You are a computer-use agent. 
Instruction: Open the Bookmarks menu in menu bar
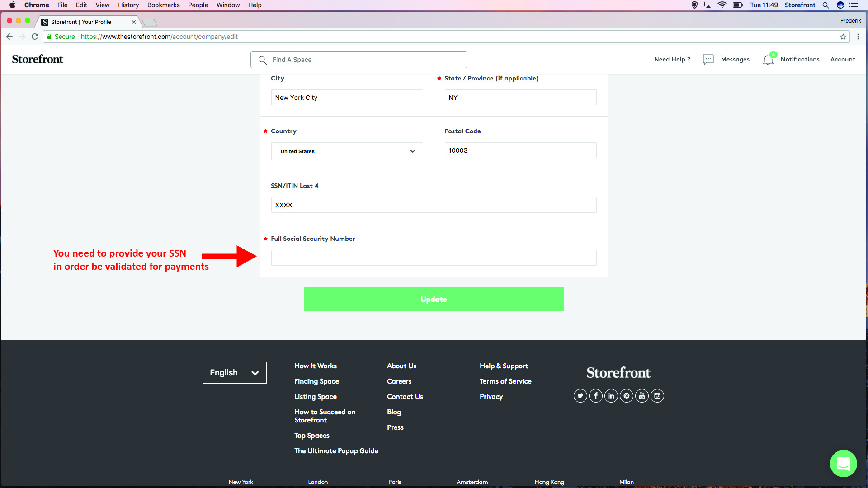pyautogui.click(x=163, y=5)
